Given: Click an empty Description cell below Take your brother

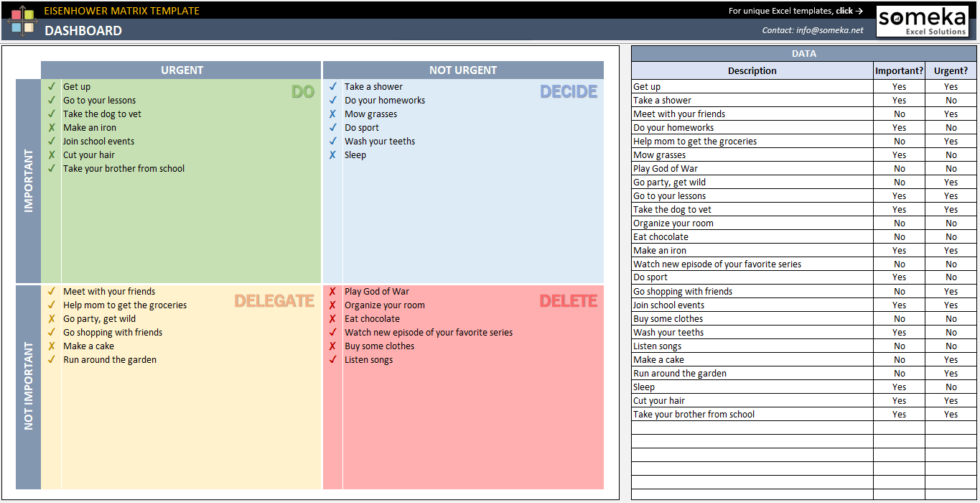Looking at the screenshot, I should tap(752, 427).
